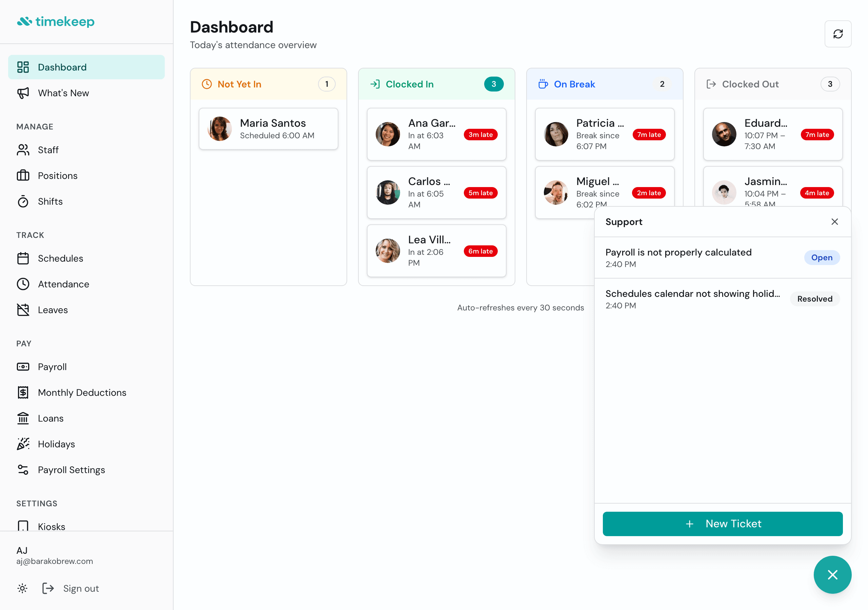Select Maria Santos attendance card
Image resolution: width=868 pixels, height=610 pixels.
coord(268,129)
